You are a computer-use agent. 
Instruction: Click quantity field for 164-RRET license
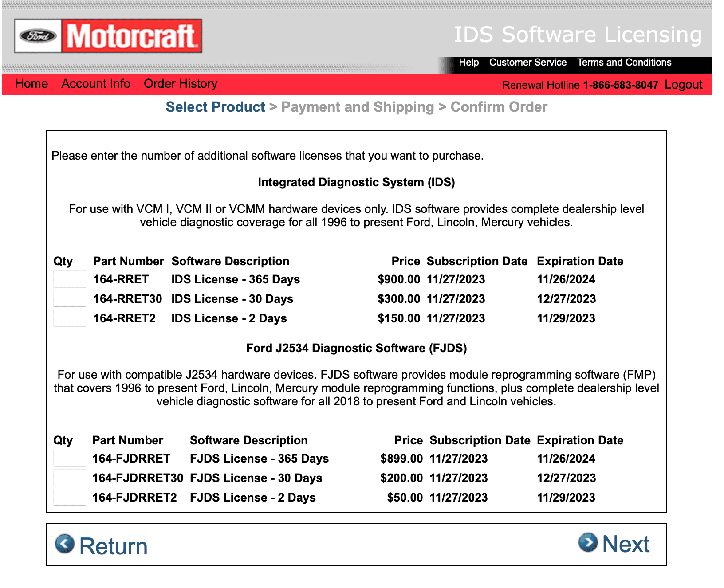70,279
